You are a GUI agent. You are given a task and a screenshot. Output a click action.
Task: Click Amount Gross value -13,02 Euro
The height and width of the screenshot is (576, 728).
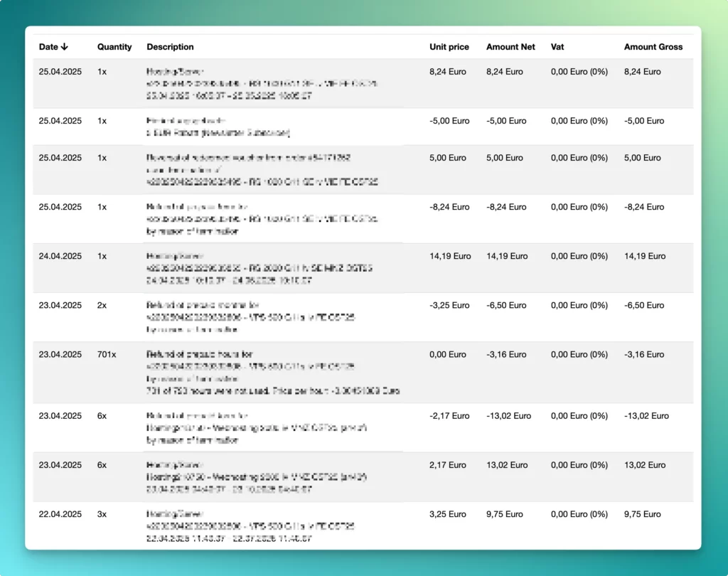click(x=646, y=416)
